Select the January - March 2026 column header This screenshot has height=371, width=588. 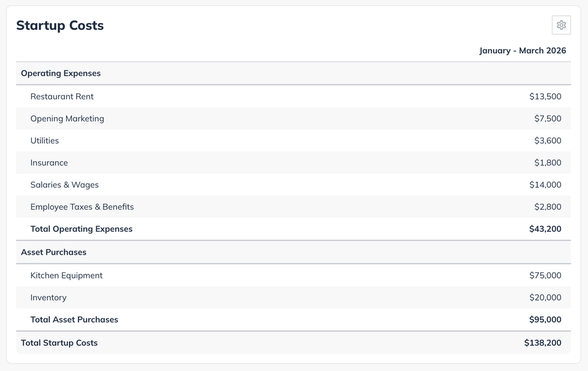[522, 51]
